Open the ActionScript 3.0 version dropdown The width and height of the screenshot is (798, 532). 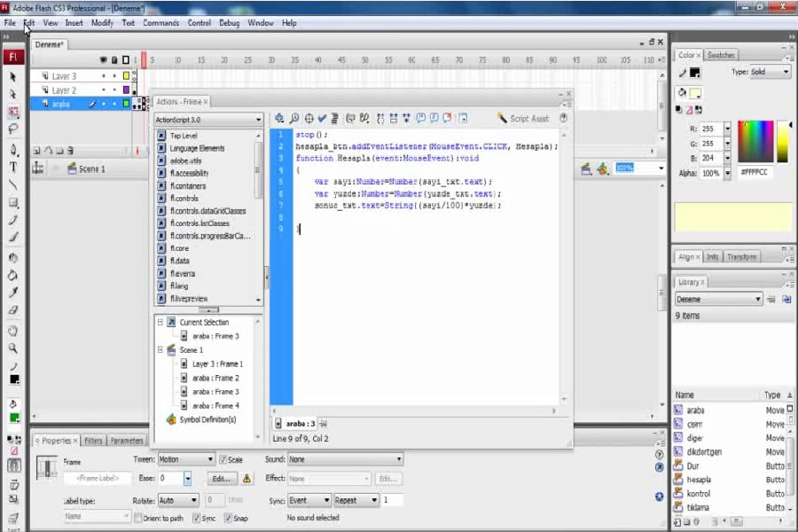pyautogui.click(x=208, y=120)
